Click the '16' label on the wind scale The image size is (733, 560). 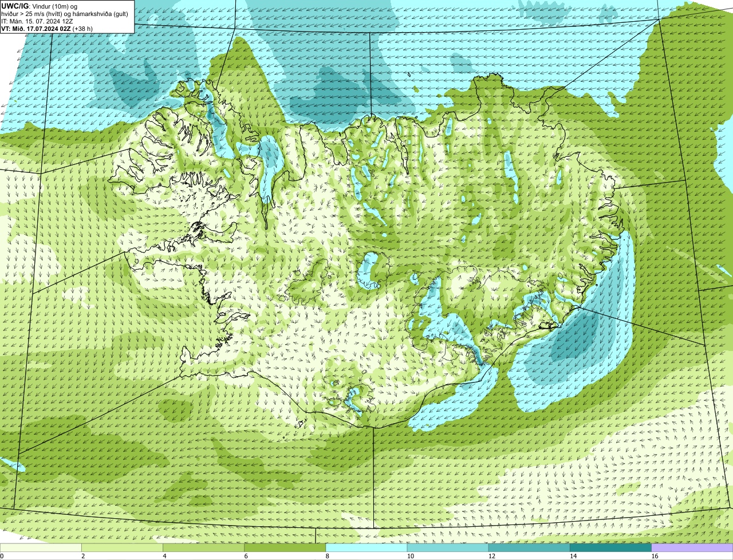tap(654, 556)
